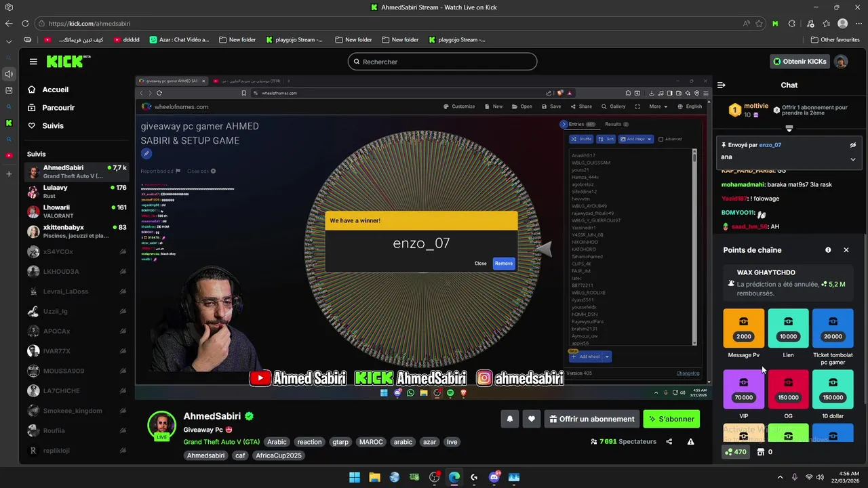The height and width of the screenshot is (488, 868).
Task: Open offline channel MOUSSA909
Action: pos(77,371)
